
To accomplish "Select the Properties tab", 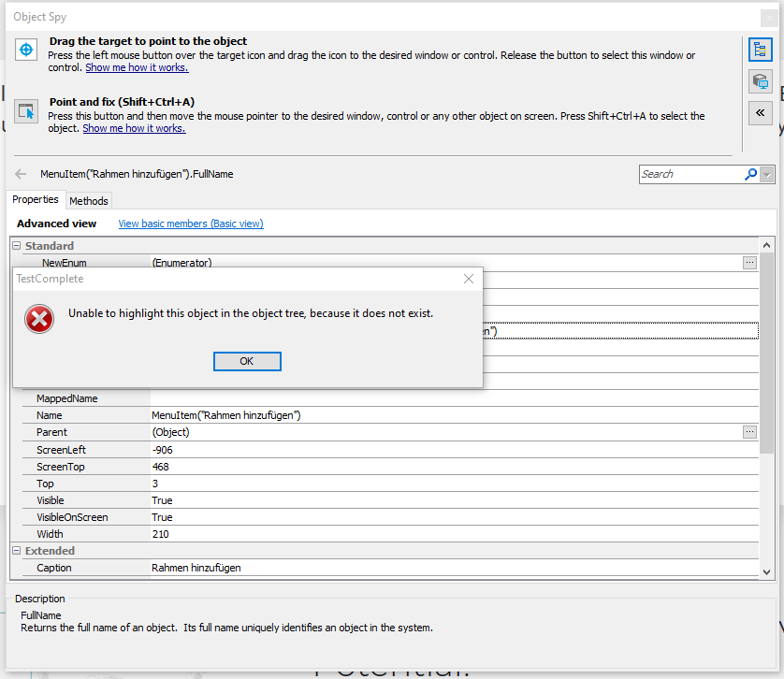I will point(36,199).
